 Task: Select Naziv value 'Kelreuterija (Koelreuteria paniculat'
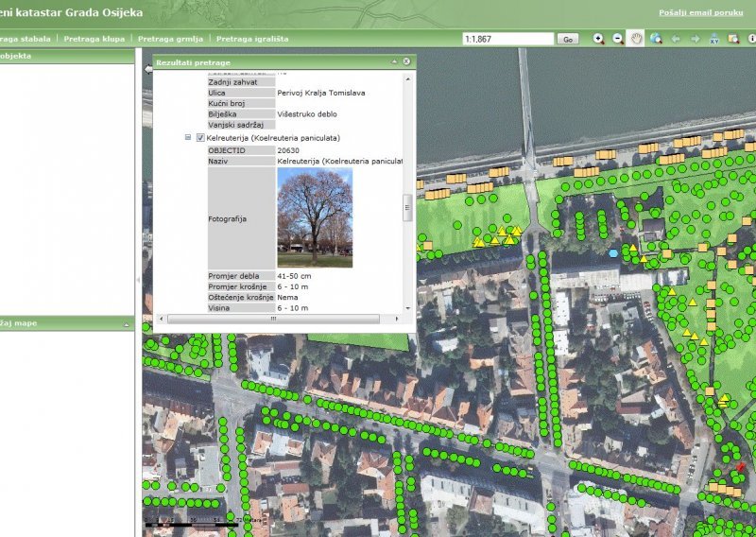tap(340, 161)
